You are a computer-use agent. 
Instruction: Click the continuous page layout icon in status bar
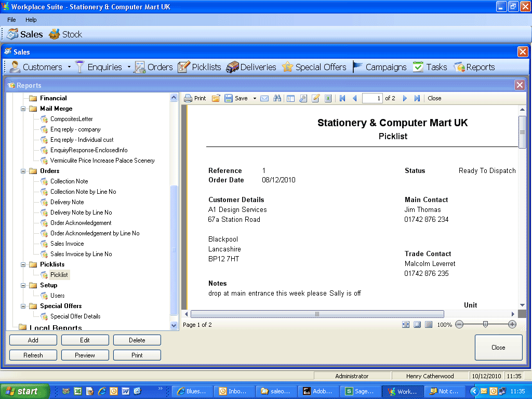point(429,325)
